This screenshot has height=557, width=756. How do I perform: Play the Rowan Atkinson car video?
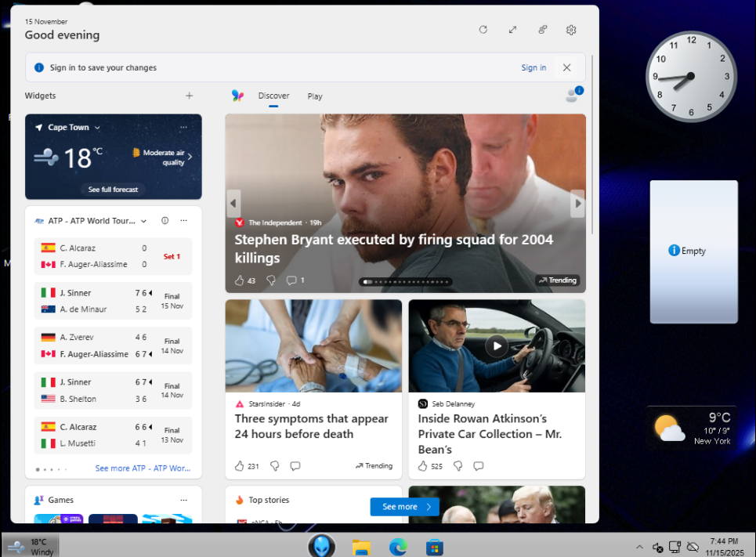(x=497, y=345)
